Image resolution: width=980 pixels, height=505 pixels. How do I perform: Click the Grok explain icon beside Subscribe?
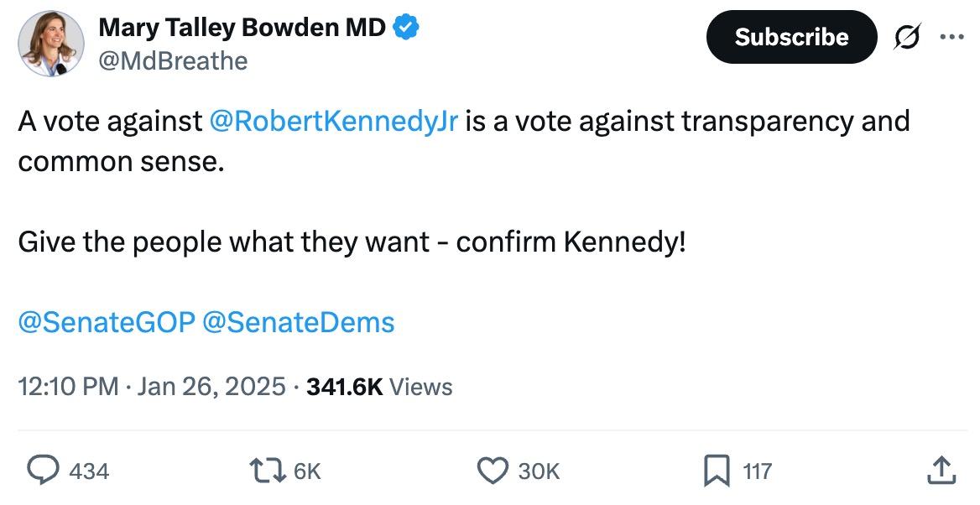click(x=906, y=37)
